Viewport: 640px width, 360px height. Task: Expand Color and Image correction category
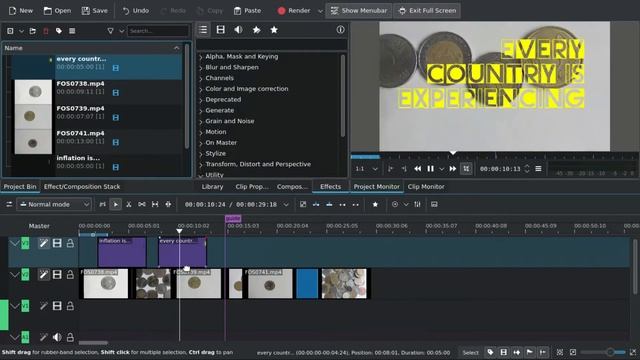click(x=200, y=89)
